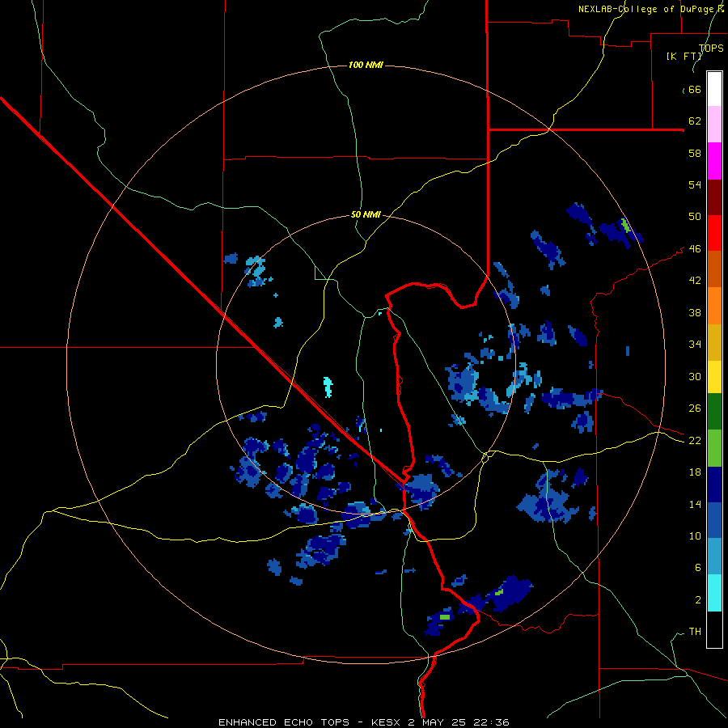This screenshot has height=728, width=728.
Task: Click the legend value 30
Action: click(x=695, y=376)
